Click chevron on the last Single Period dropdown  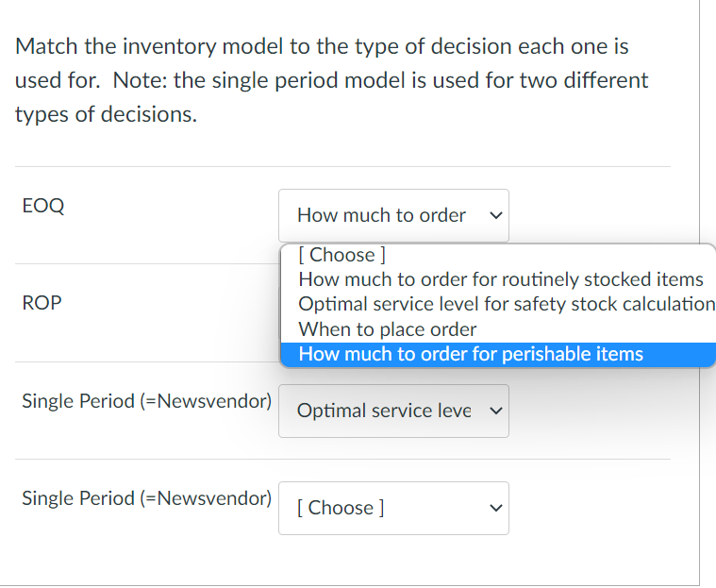point(493,508)
